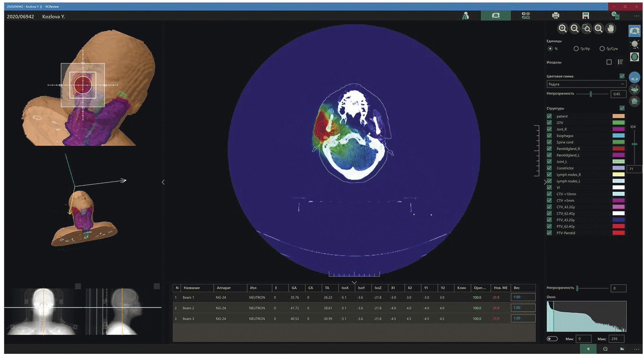Click the zoom in magnifier icon
The height and width of the screenshot is (356, 644).
click(x=562, y=29)
